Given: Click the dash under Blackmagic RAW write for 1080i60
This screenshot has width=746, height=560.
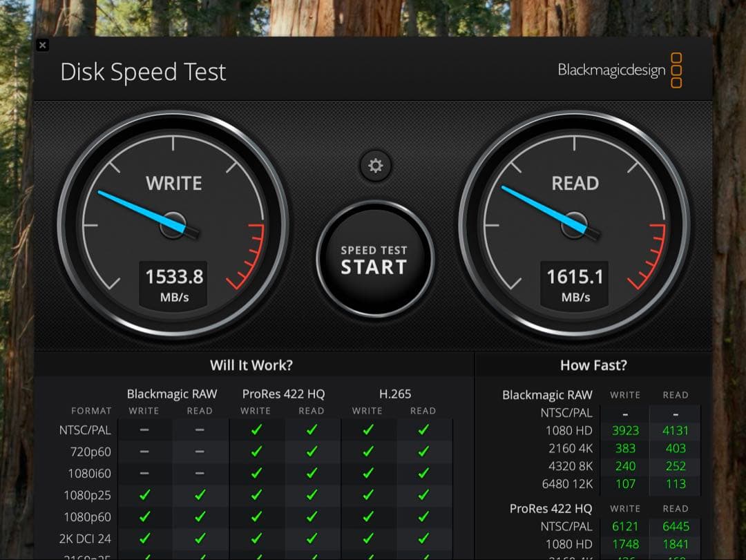Looking at the screenshot, I should point(144,473).
